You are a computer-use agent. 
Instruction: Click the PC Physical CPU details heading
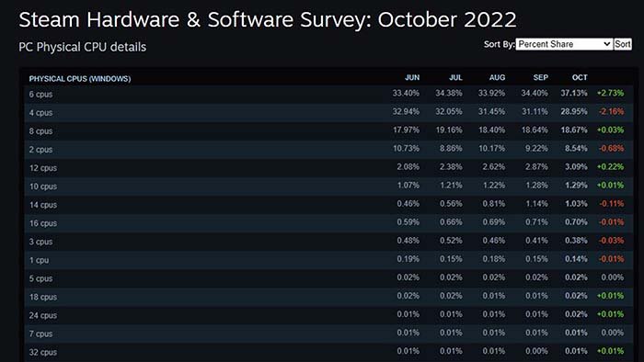(x=83, y=47)
